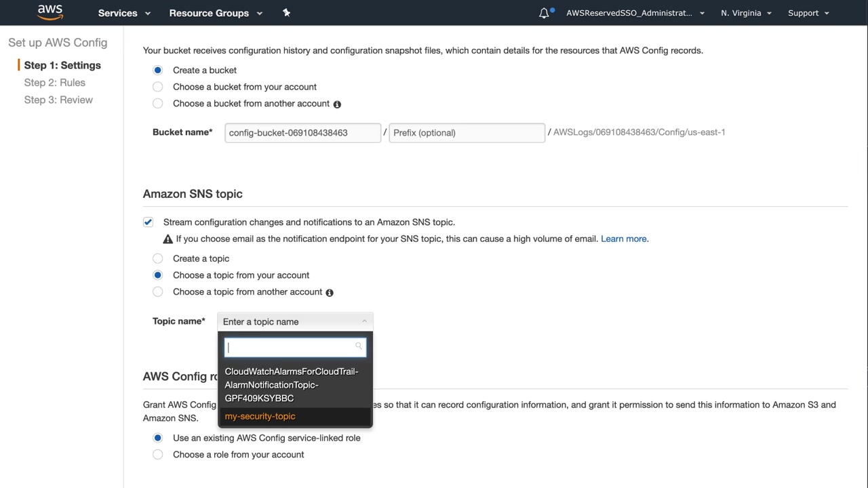Open the Learn more link
This screenshot has width=868, height=488.
623,239
